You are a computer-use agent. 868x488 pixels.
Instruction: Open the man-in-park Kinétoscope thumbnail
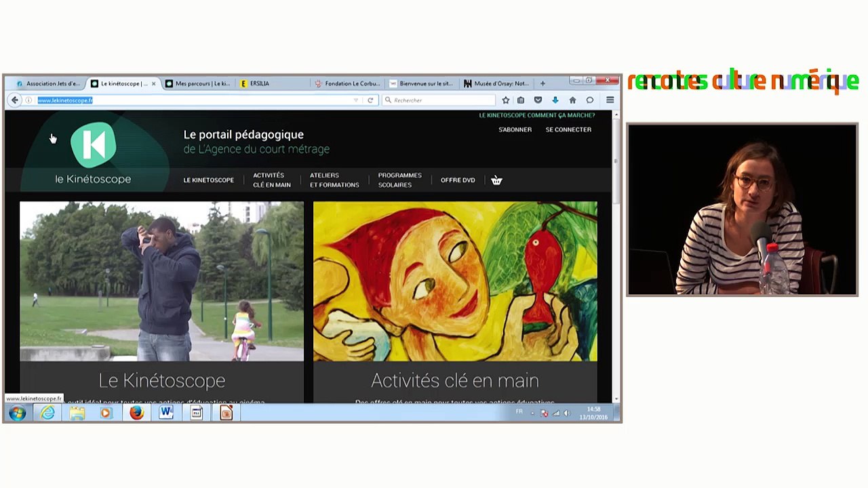[161, 281]
